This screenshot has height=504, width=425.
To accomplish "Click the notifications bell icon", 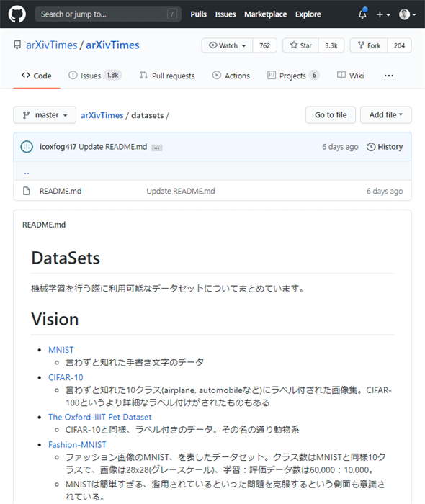I will (362, 14).
